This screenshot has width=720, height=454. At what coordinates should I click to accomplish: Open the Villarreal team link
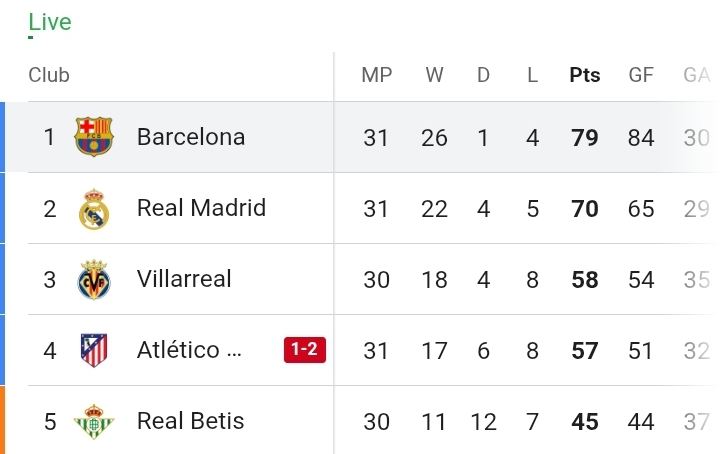tap(184, 279)
